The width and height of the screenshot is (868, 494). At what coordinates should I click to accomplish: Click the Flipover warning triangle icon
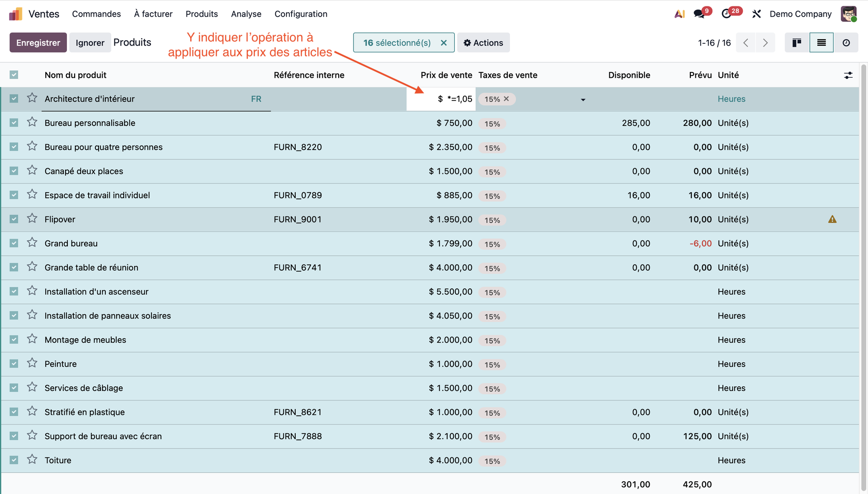pyautogui.click(x=832, y=219)
